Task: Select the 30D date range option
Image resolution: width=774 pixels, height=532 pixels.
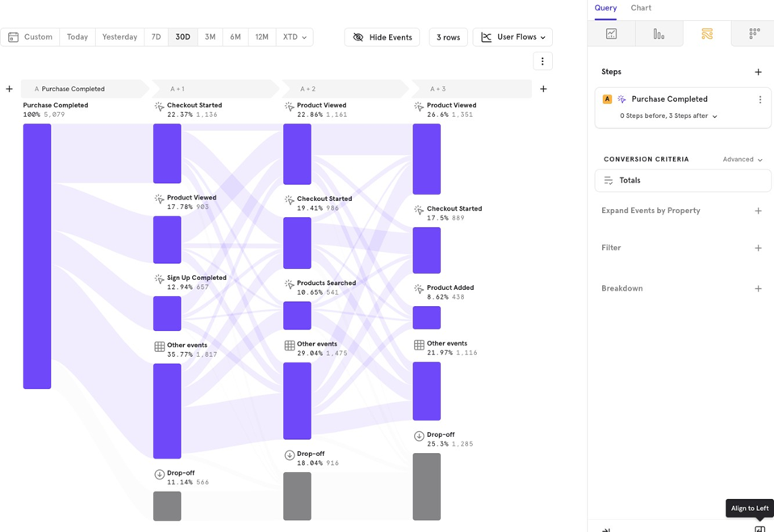Action: [182, 37]
